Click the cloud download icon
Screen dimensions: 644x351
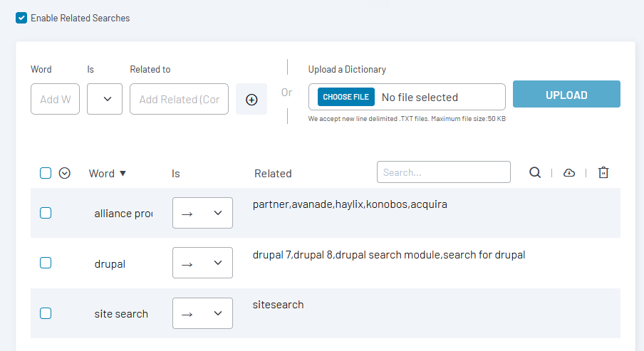pos(568,172)
